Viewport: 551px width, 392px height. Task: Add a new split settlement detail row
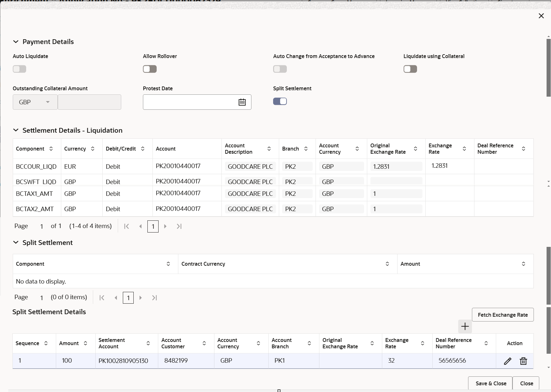[x=465, y=326]
